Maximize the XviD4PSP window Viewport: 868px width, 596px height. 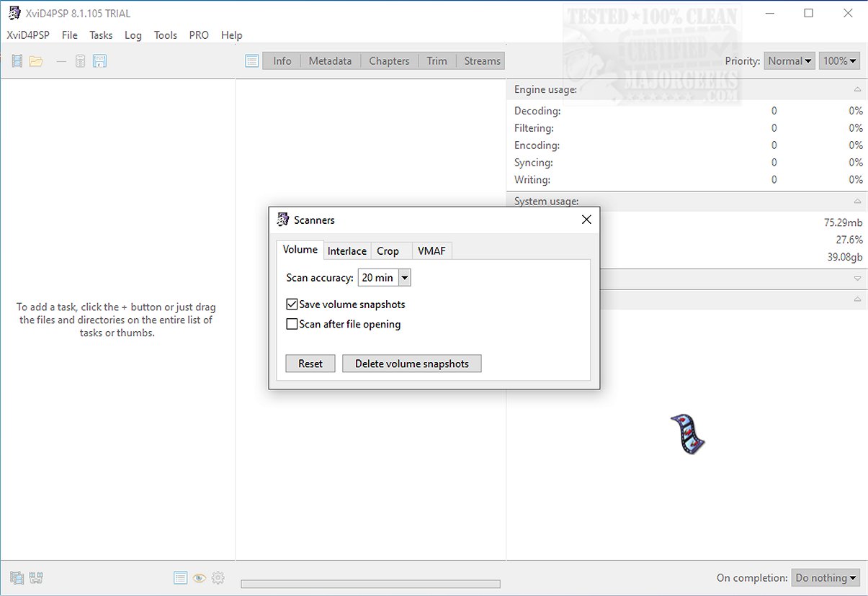(x=808, y=13)
